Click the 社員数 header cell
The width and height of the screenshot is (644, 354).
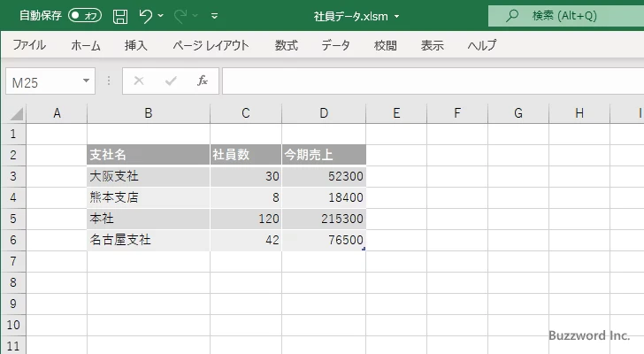[x=246, y=155]
